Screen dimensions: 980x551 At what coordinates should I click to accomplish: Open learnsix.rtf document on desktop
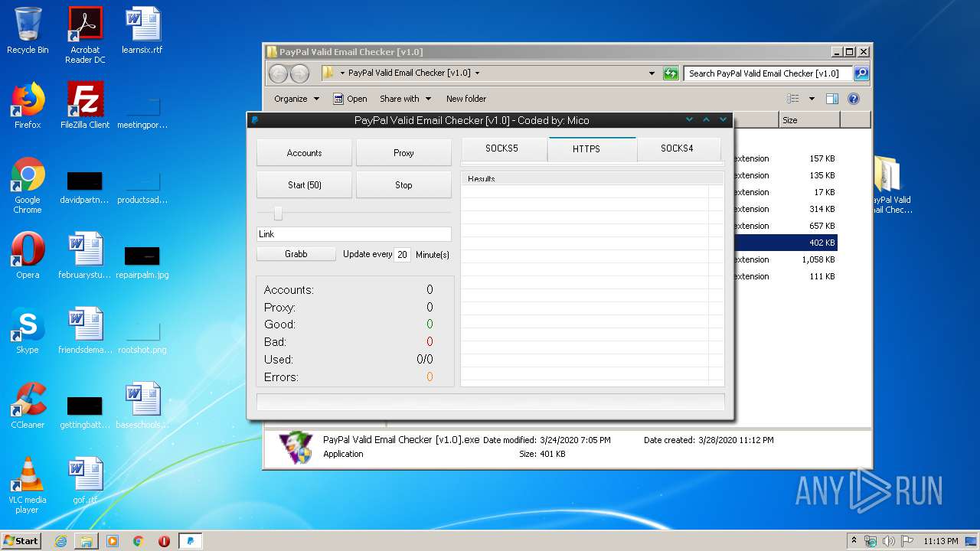[x=142, y=31]
